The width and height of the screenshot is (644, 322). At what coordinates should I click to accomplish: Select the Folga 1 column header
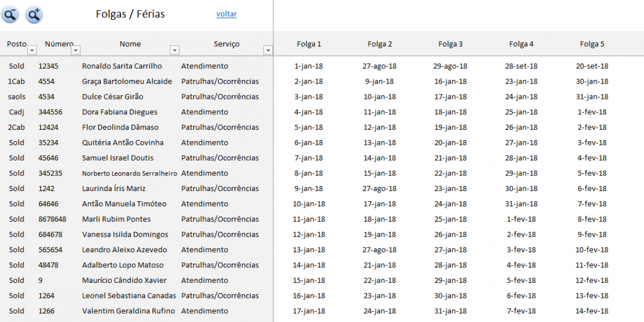coord(309,44)
